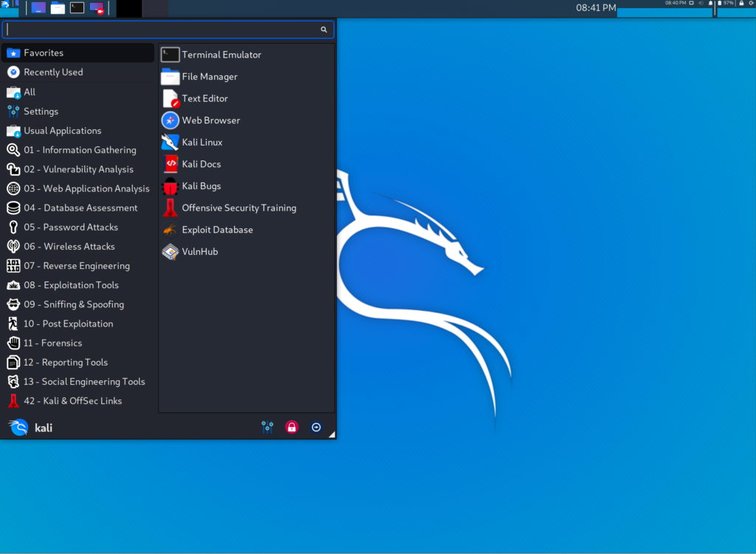The height and width of the screenshot is (554, 756).
Task: Select 06 - Wireless Attacks category
Action: 78,246
